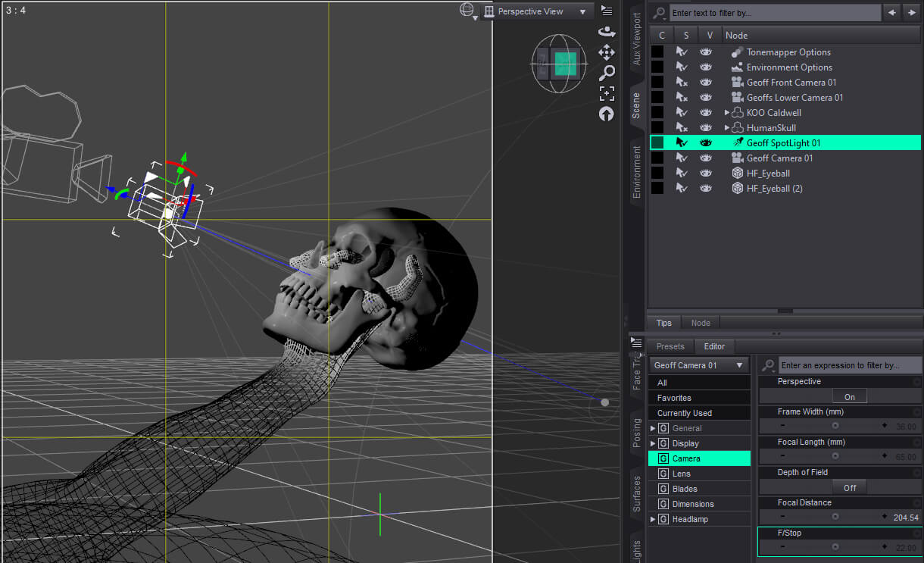Click the Tonemapper Options node icon

(x=737, y=52)
